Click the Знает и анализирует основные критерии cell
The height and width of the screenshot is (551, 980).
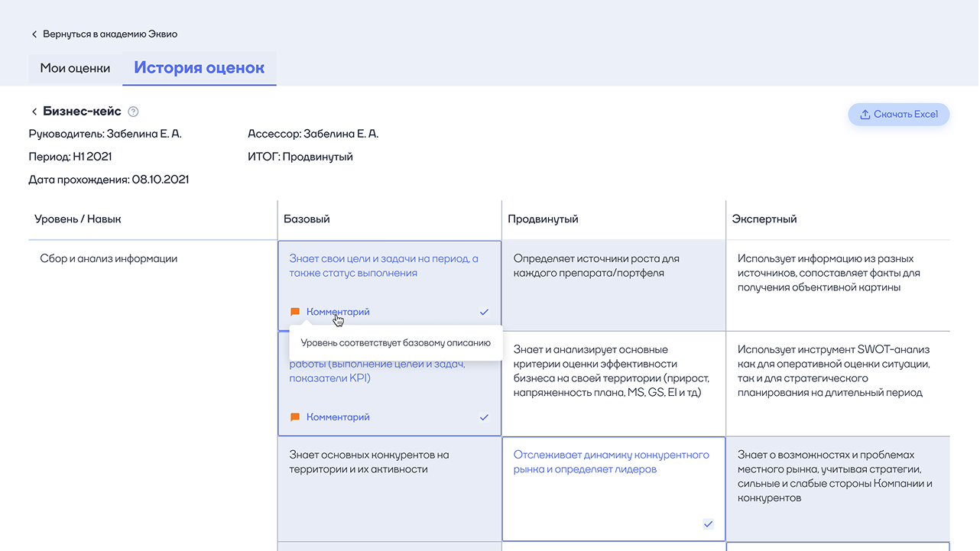[x=614, y=384]
